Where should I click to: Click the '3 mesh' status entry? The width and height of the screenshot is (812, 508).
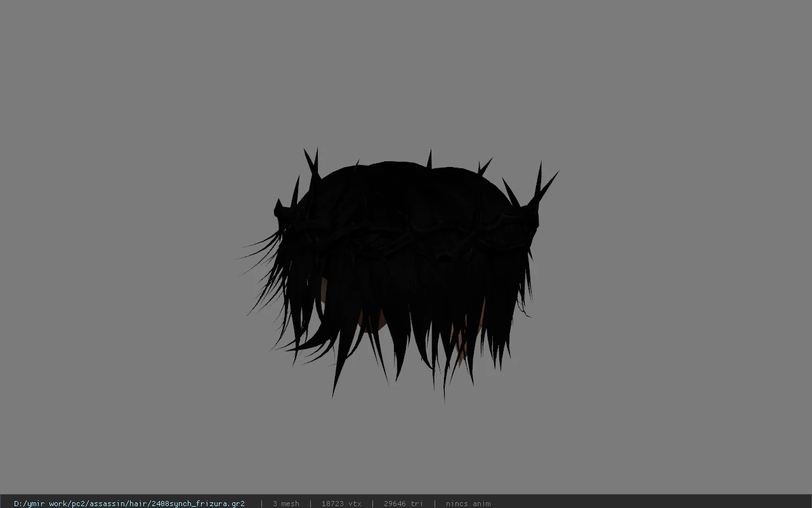point(286,504)
